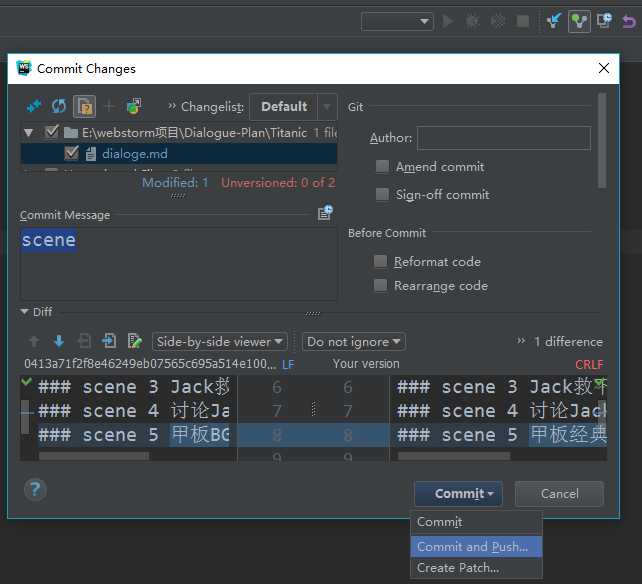The height and width of the screenshot is (584, 642).
Task: Click the '1 difference' label
Action: tap(569, 342)
